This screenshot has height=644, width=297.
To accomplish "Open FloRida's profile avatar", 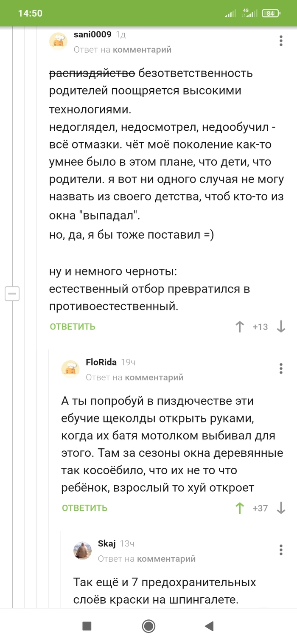I will click(x=70, y=369).
